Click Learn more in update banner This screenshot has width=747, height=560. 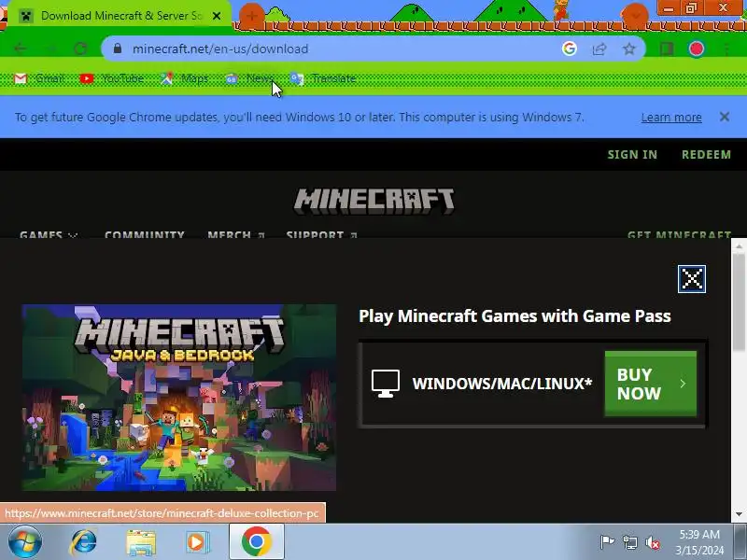point(671,118)
